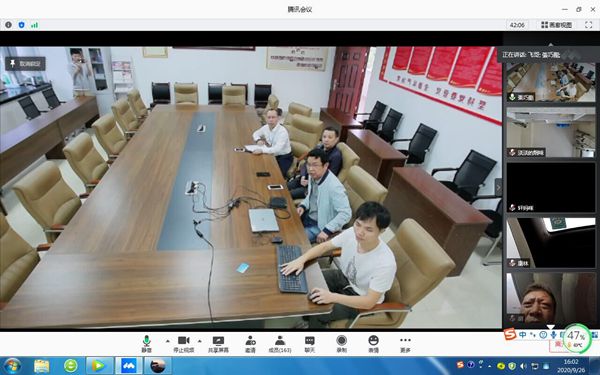Open the green 360 browser taskbar icon
The height and width of the screenshot is (375, 600).
70,365
